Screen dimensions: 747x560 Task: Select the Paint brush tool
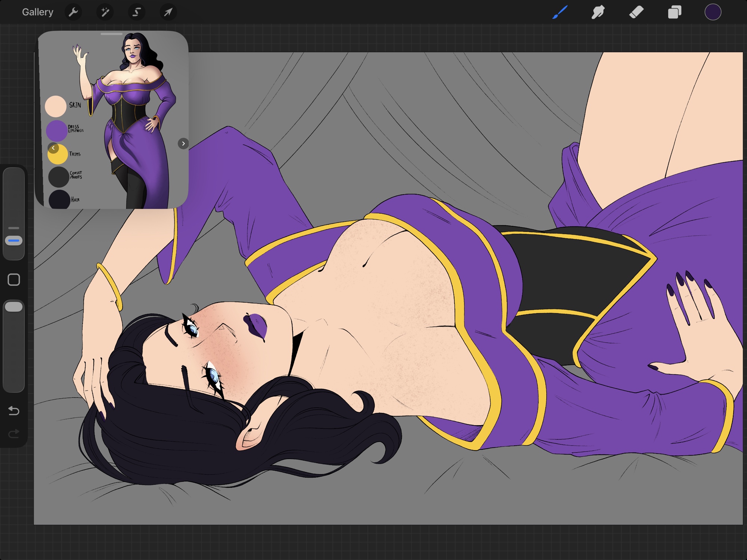(x=560, y=12)
